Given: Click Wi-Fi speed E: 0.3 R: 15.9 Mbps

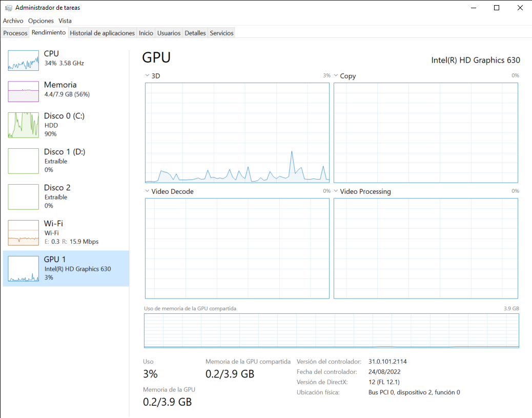Looking at the screenshot, I should pos(72,242).
